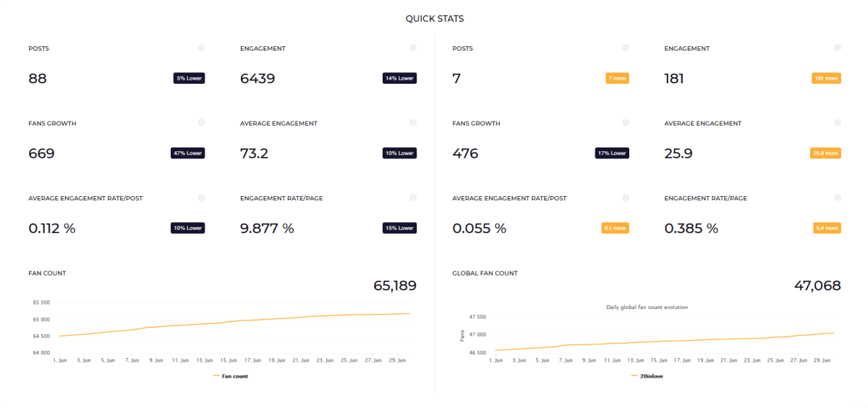868x408 pixels.
Task: Click the posts value 7
Action: click(x=456, y=78)
